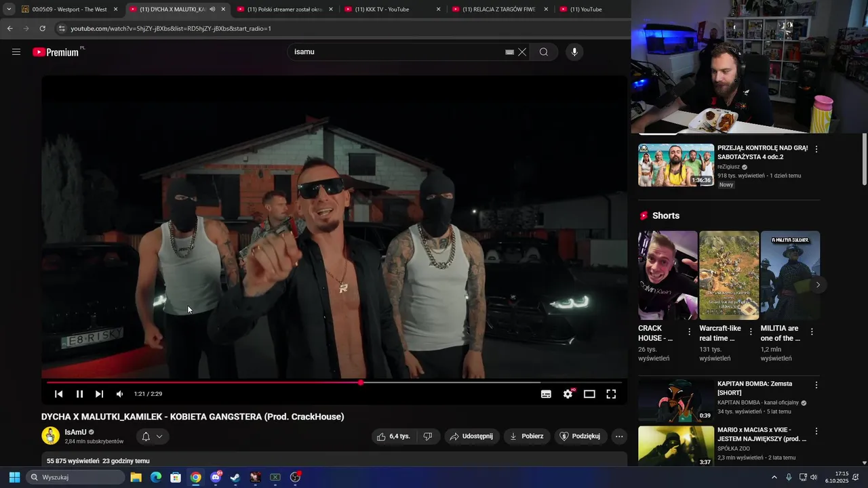
Task: Reload the page
Action: [42, 28]
